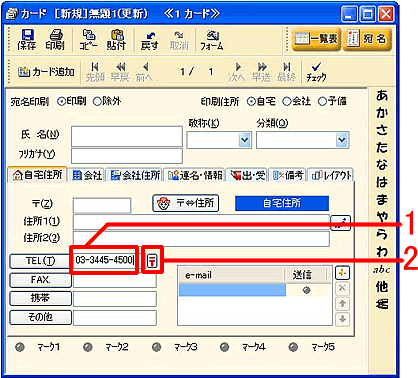Click the 貼付 (paste) toolbar icon

pyautogui.click(x=116, y=40)
